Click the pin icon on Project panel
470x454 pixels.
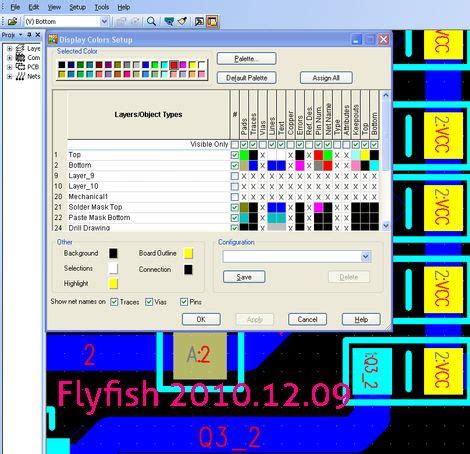click(29, 35)
